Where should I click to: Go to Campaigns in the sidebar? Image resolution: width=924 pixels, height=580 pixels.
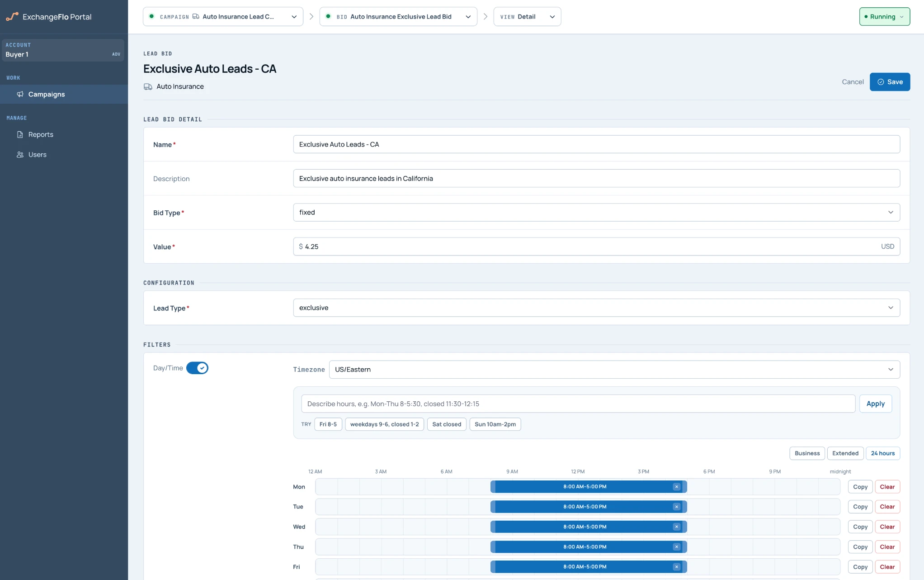[64, 94]
